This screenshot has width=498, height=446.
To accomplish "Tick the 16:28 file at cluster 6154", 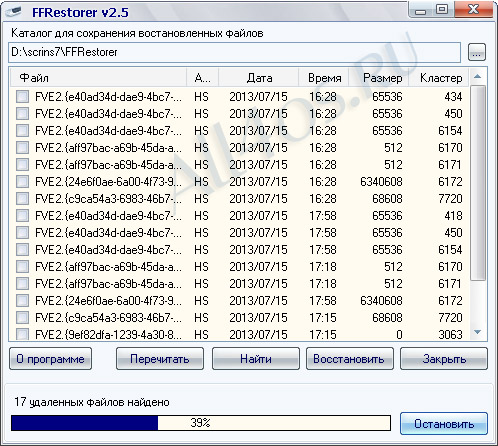I will 22,131.
